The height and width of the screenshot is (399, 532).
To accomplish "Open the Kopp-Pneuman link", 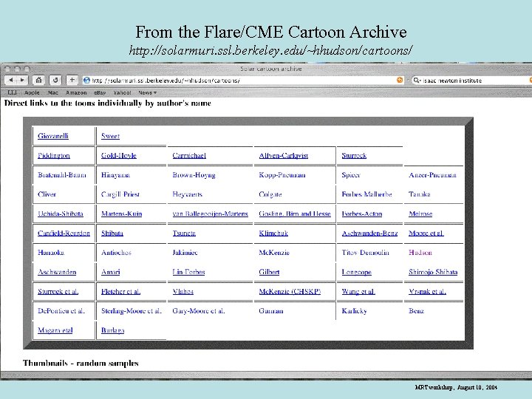I will coord(282,175).
